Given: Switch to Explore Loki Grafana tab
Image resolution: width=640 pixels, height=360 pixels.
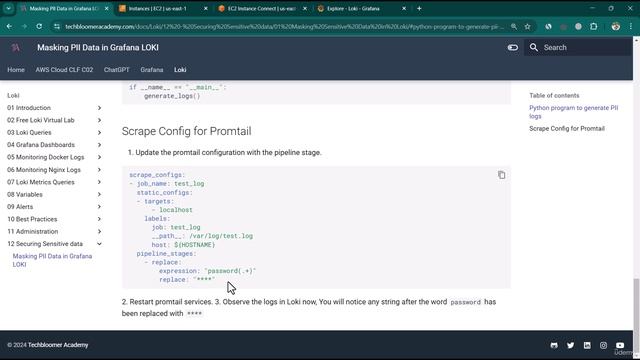Looking at the screenshot, I should (362, 8).
